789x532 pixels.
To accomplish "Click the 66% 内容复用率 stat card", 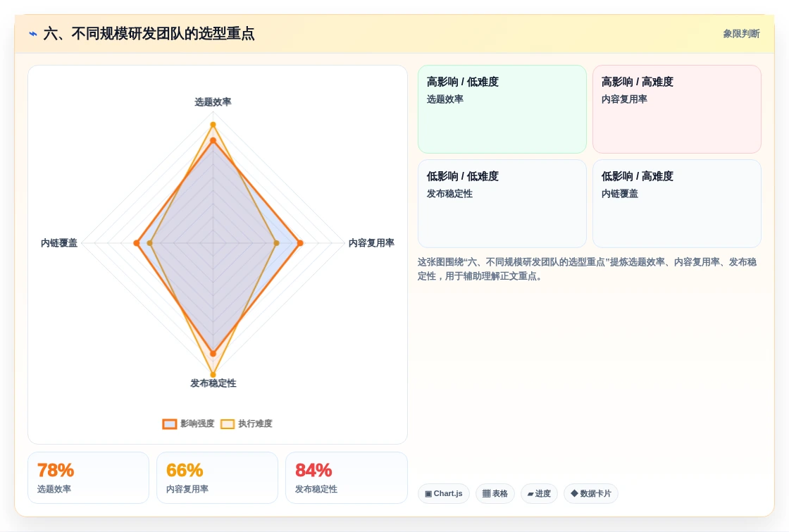I will pyautogui.click(x=218, y=478).
